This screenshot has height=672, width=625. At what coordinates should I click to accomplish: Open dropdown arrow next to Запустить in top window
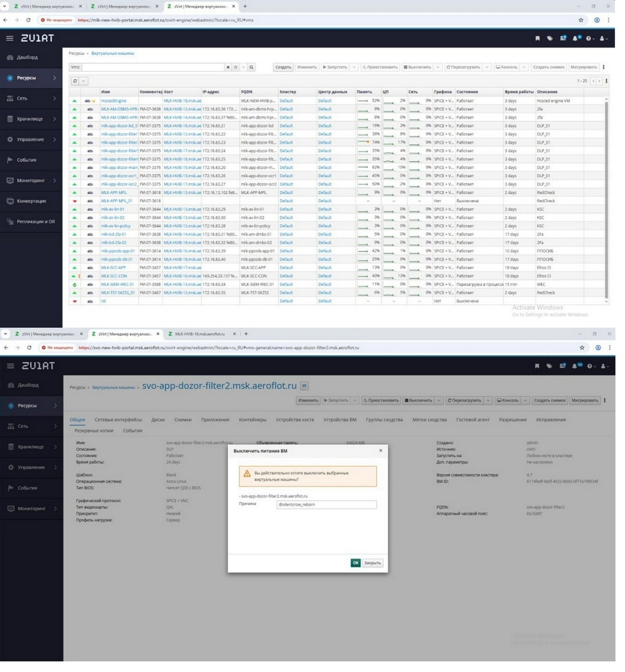pos(354,67)
